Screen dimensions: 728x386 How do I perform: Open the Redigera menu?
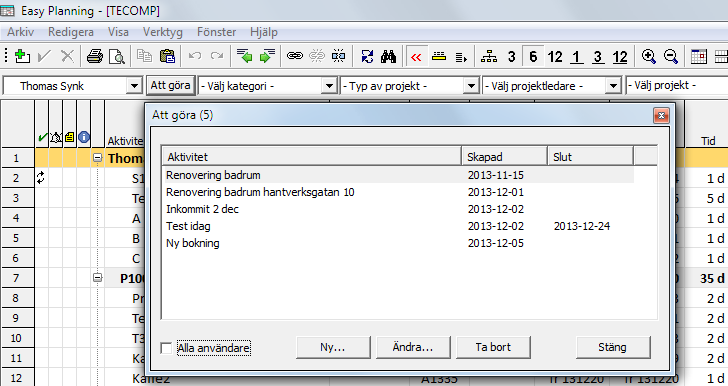(71, 32)
